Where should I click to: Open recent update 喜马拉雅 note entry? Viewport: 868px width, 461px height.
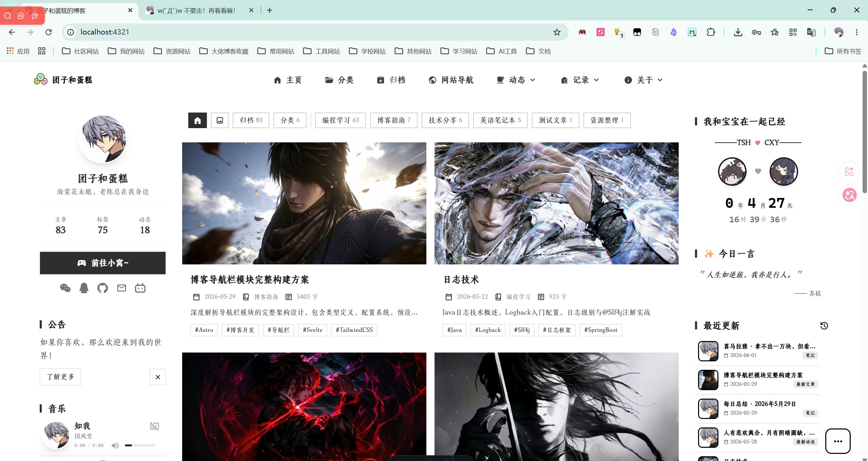pyautogui.click(x=758, y=351)
